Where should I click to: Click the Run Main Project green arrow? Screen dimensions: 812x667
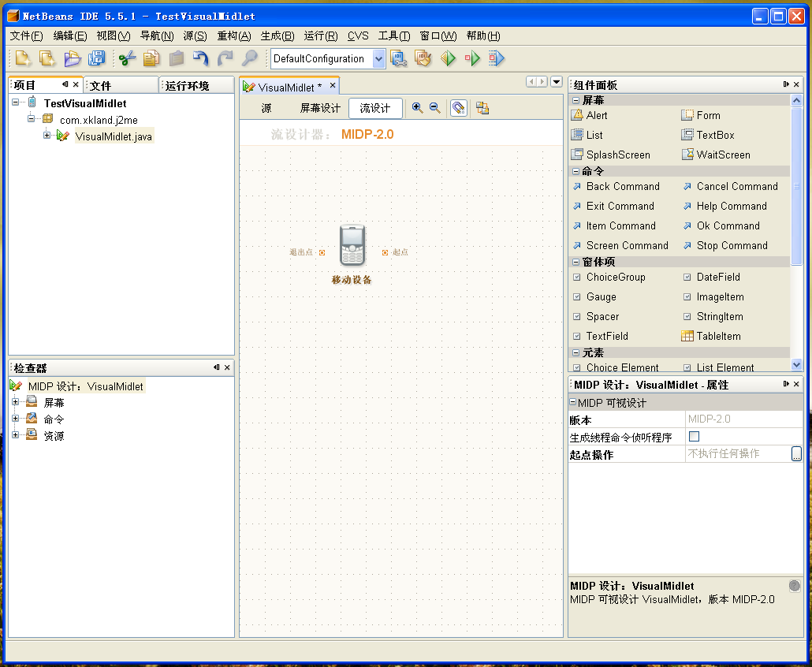click(x=472, y=58)
